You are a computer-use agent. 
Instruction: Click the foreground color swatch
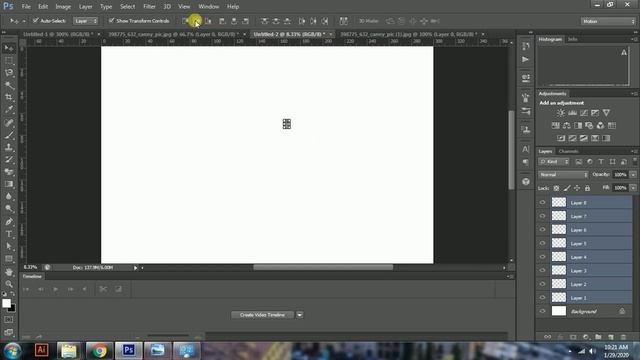6,303
